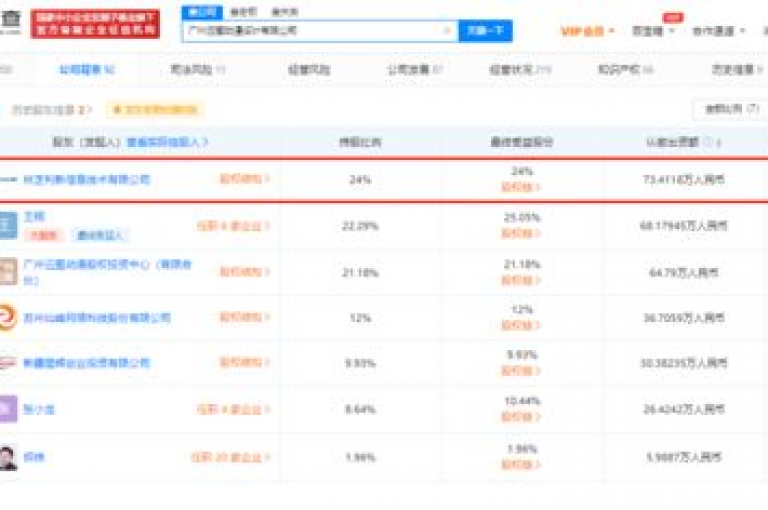Open the VIP member dropdown

click(x=587, y=31)
